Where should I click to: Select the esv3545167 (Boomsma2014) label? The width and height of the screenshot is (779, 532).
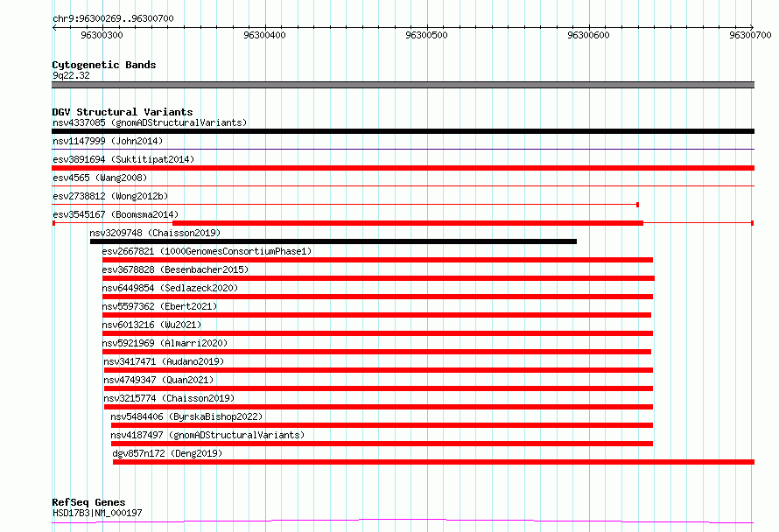coord(116,214)
